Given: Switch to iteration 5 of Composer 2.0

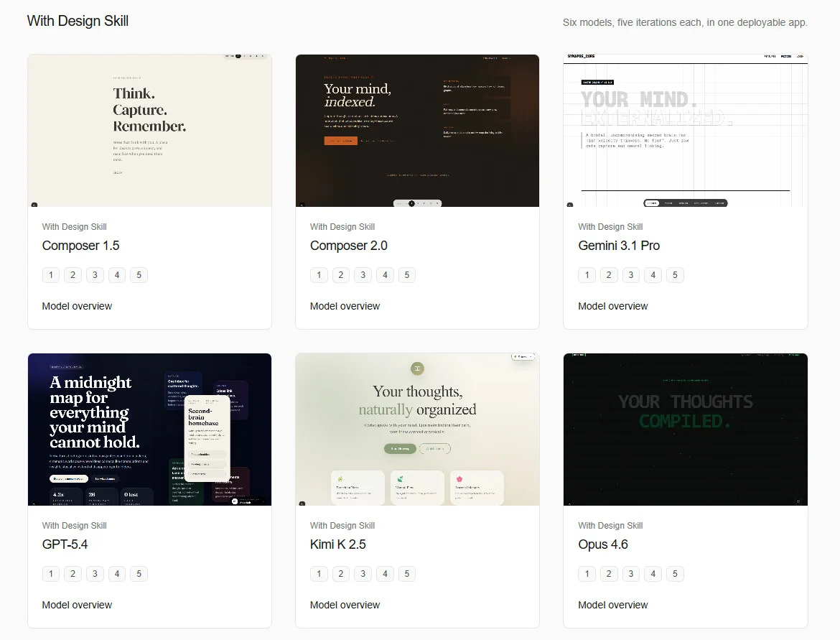Looking at the screenshot, I should click(407, 275).
